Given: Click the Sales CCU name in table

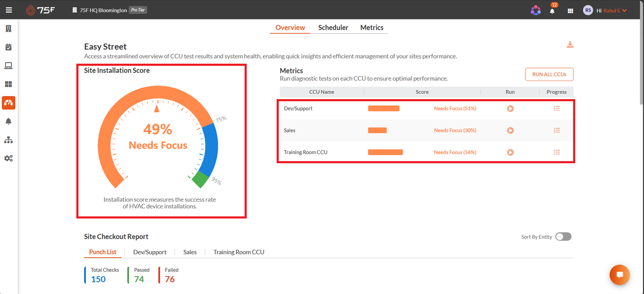Looking at the screenshot, I should [290, 130].
